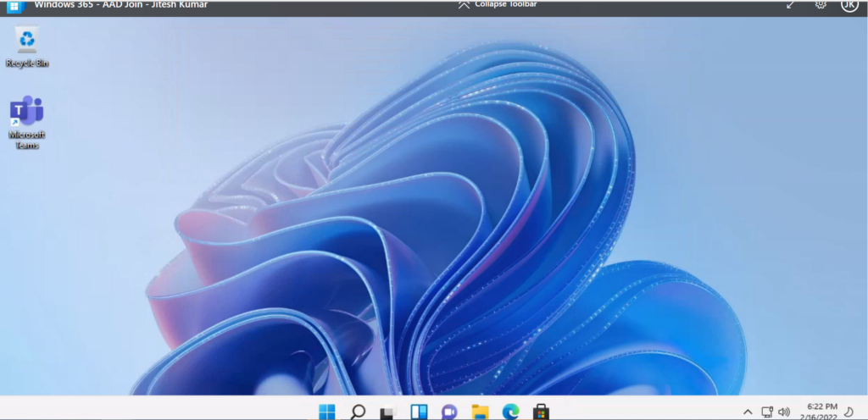Open Task View on taskbar
Image resolution: width=868 pixels, height=420 pixels.
[388, 412]
